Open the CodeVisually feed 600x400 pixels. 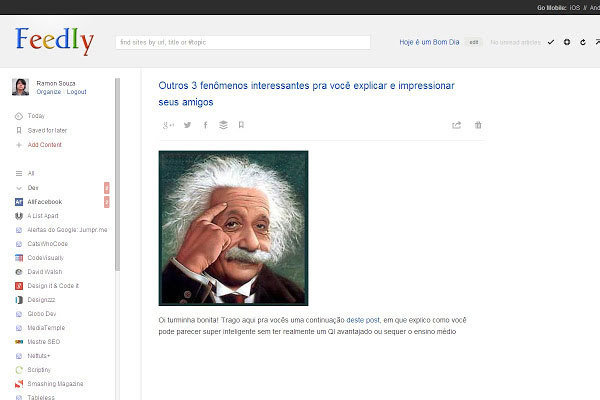[x=45, y=258]
